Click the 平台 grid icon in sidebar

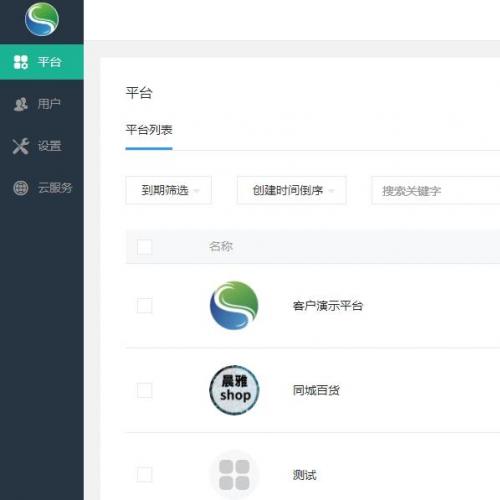(x=21, y=62)
